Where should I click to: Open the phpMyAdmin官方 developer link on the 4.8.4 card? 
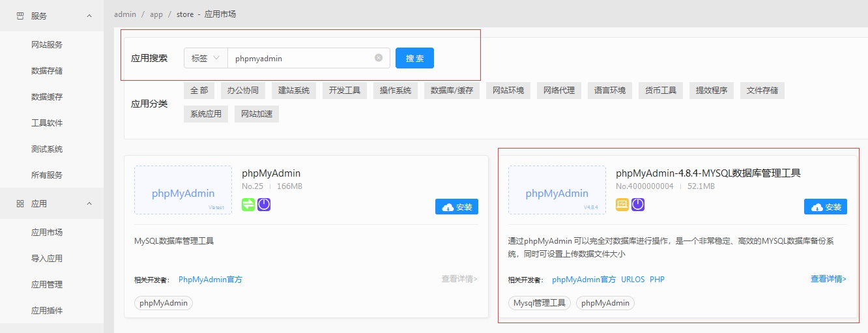click(584, 280)
